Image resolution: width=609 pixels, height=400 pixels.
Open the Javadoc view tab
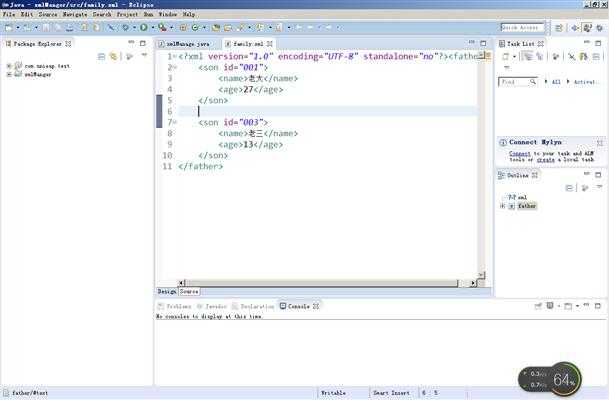click(212, 306)
